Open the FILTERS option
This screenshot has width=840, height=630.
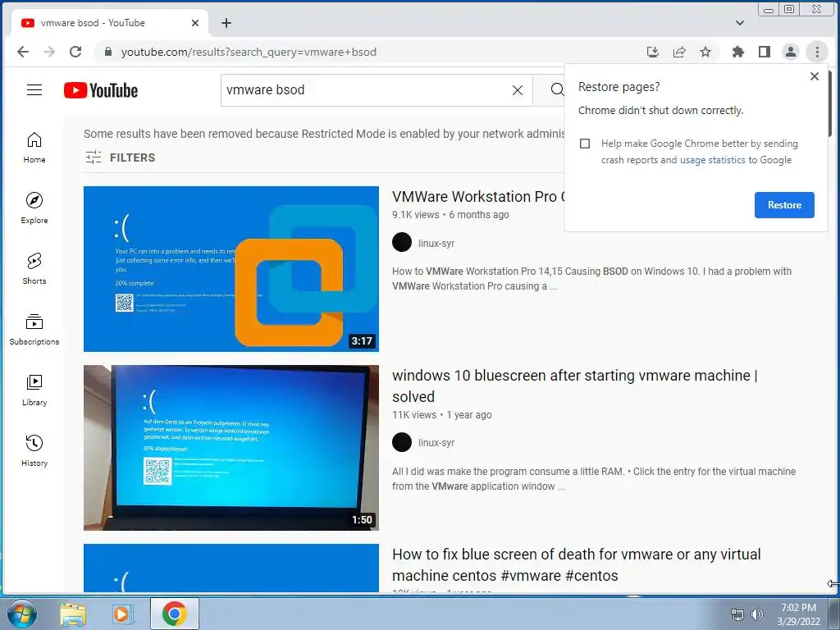click(121, 157)
